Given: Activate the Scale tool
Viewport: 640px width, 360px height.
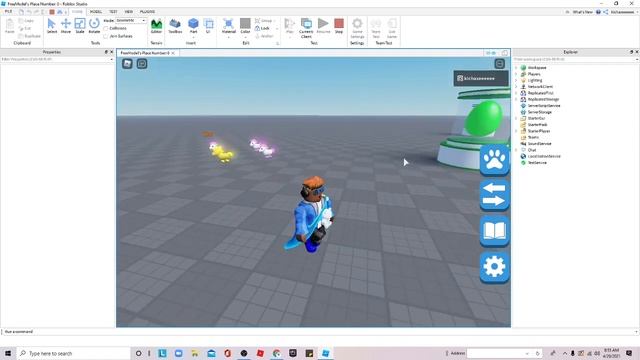Looking at the screenshot, I should pos(80,26).
